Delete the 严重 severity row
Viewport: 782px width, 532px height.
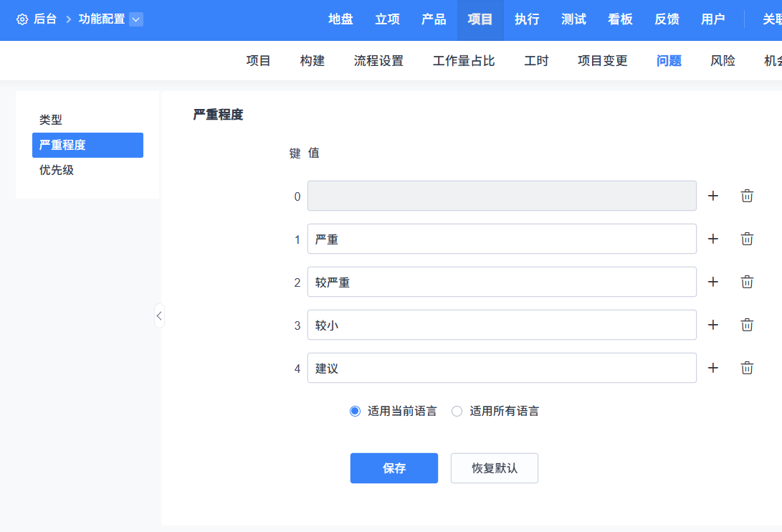point(747,239)
